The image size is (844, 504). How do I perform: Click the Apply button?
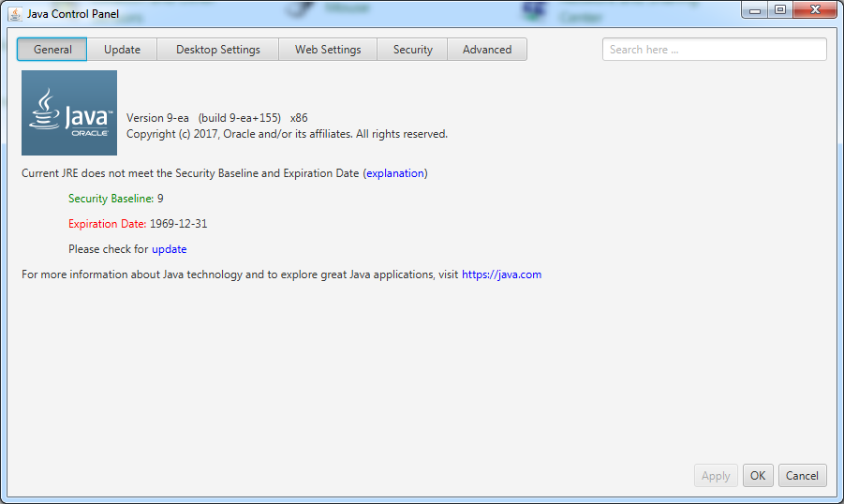[716, 476]
